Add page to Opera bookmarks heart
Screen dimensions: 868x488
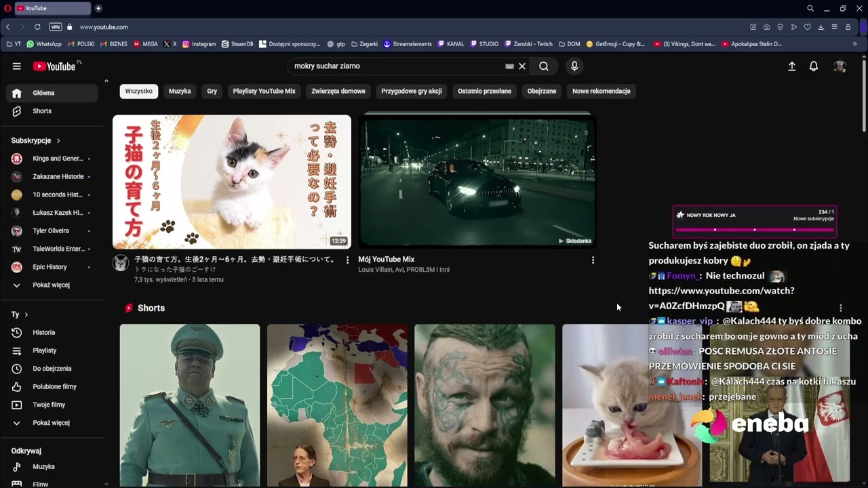(x=807, y=27)
